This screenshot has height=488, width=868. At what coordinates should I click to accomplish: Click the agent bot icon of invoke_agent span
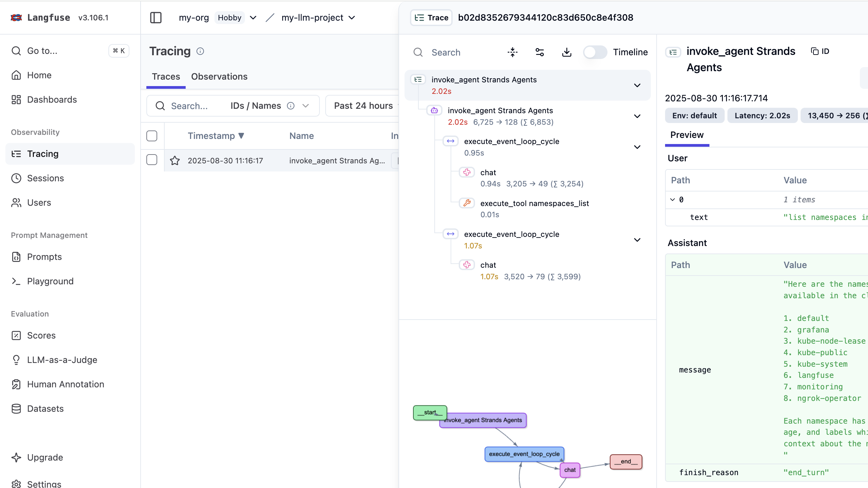coord(434,110)
